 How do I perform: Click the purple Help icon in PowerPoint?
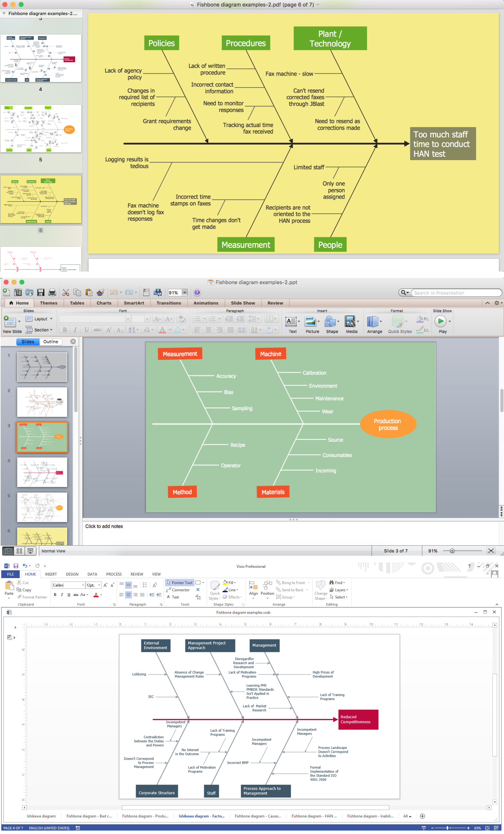click(197, 292)
